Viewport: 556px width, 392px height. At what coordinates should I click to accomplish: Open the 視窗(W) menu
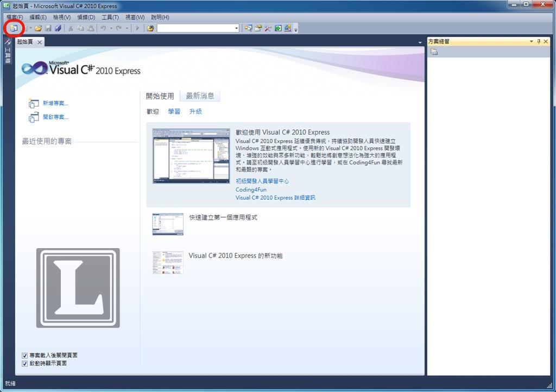pyautogui.click(x=135, y=17)
